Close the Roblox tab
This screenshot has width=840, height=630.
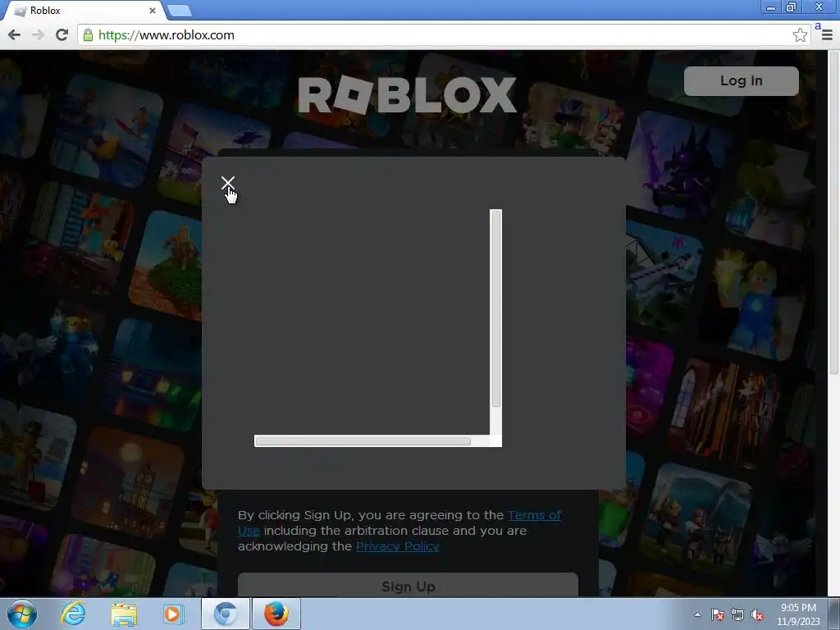[153, 11]
